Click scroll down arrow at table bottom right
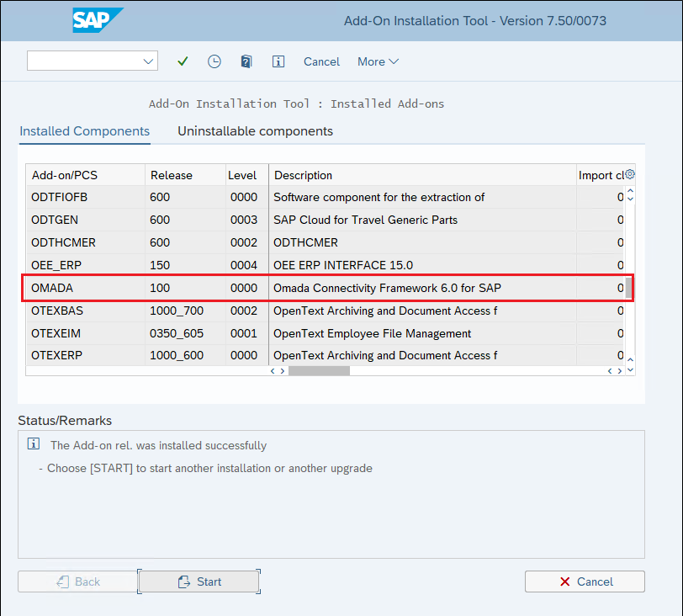This screenshot has width=683, height=616. (x=630, y=370)
